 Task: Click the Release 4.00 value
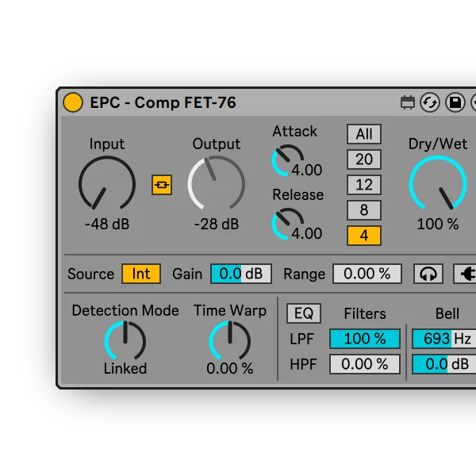point(306,233)
